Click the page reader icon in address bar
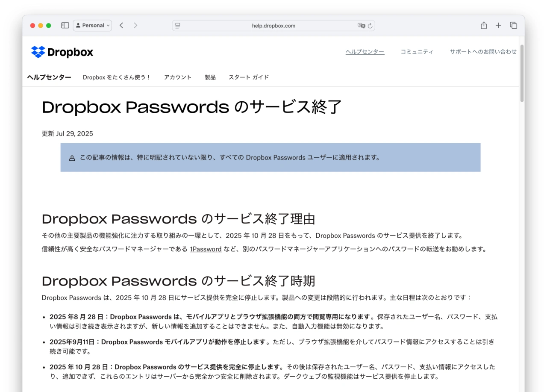Viewport: 547px width, 392px height. coord(178,26)
